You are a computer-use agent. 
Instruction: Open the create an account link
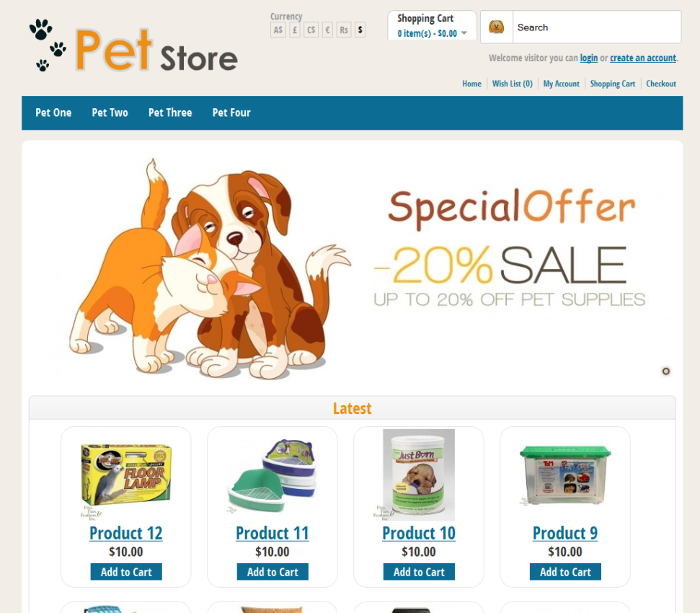click(x=643, y=58)
